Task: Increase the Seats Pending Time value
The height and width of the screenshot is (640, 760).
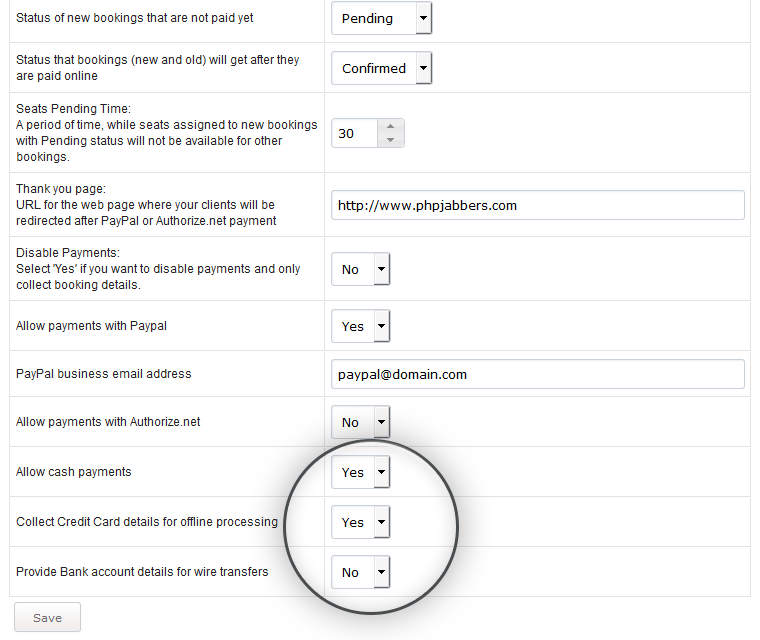Action: pyautogui.click(x=390, y=126)
